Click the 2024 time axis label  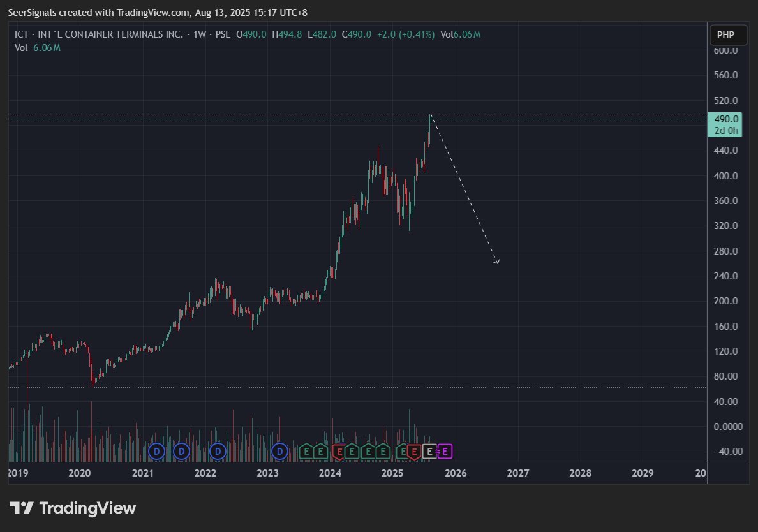tap(330, 473)
